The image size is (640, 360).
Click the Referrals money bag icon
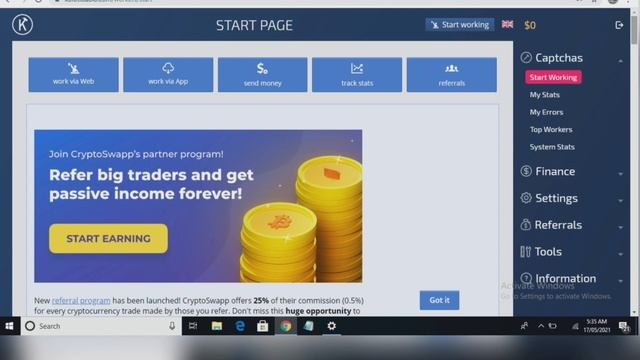(526, 224)
